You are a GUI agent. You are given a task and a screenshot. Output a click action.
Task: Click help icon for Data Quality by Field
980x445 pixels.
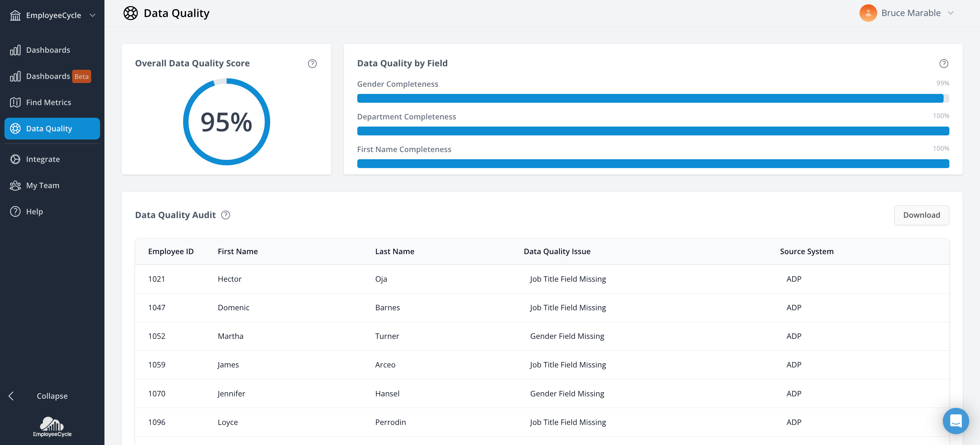click(x=944, y=64)
